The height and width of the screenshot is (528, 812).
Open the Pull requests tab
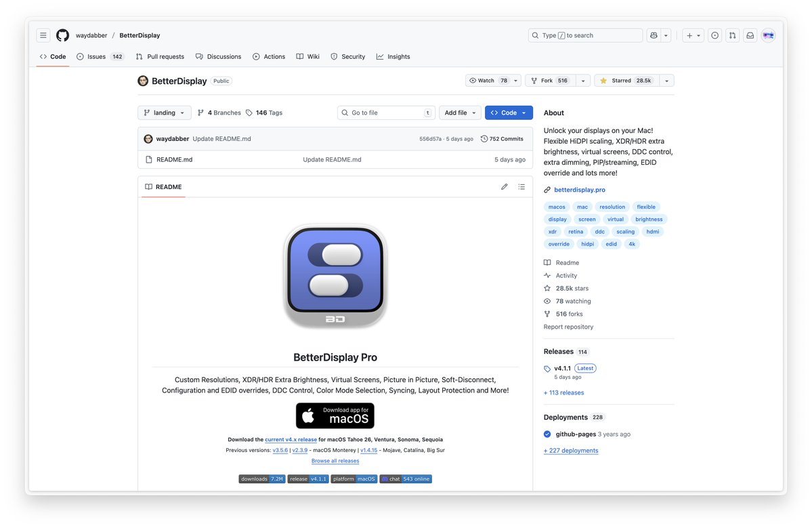pyautogui.click(x=160, y=56)
